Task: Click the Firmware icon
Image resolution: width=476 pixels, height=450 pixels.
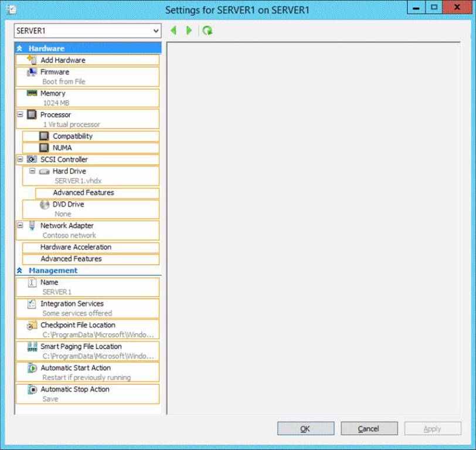Action: click(32, 72)
